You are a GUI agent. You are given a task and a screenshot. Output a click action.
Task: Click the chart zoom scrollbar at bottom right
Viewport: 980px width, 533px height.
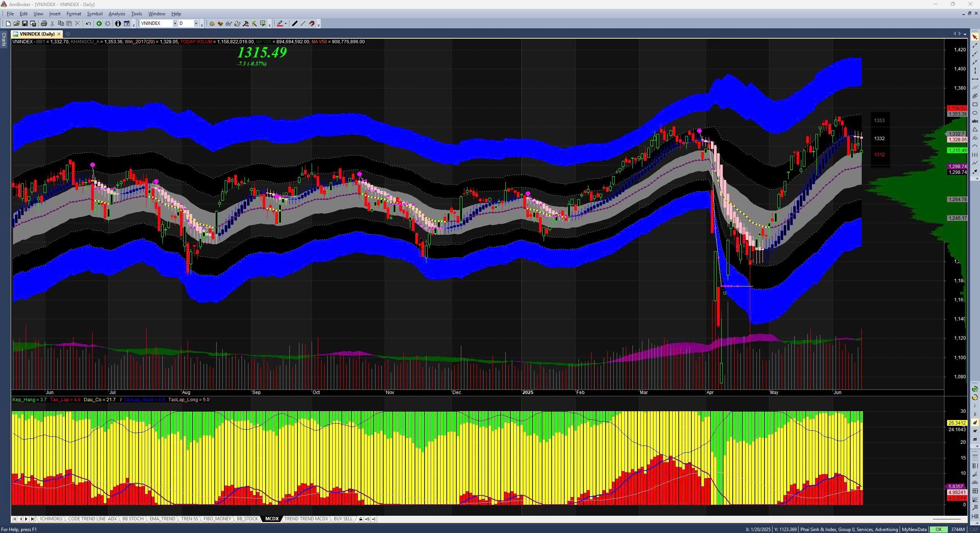(x=947, y=519)
